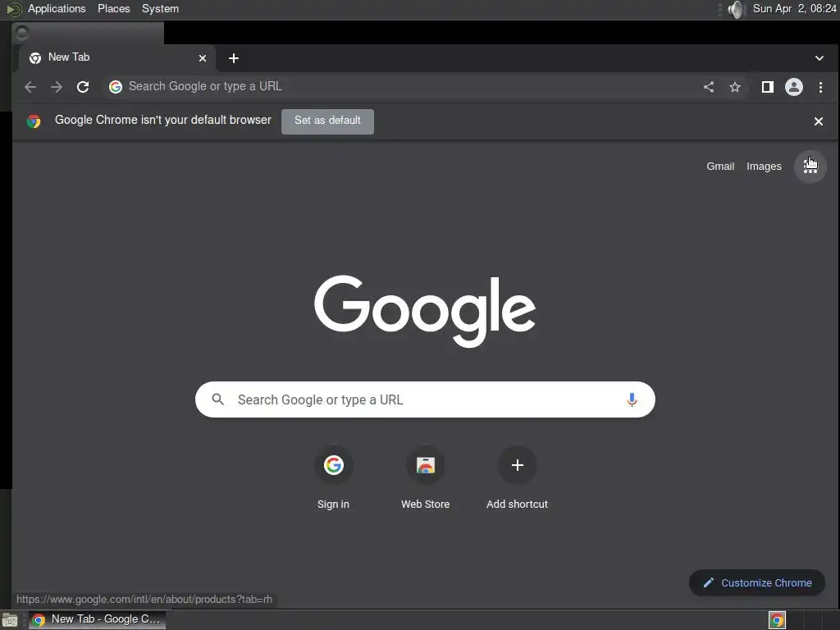Open the Google apps grid
The height and width of the screenshot is (630, 840).
coord(810,167)
